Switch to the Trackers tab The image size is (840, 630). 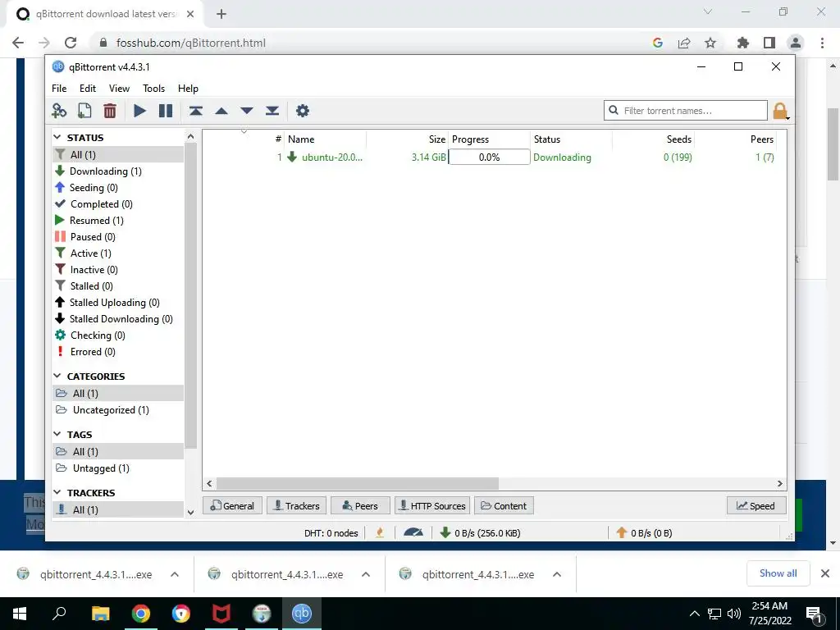coord(296,505)
